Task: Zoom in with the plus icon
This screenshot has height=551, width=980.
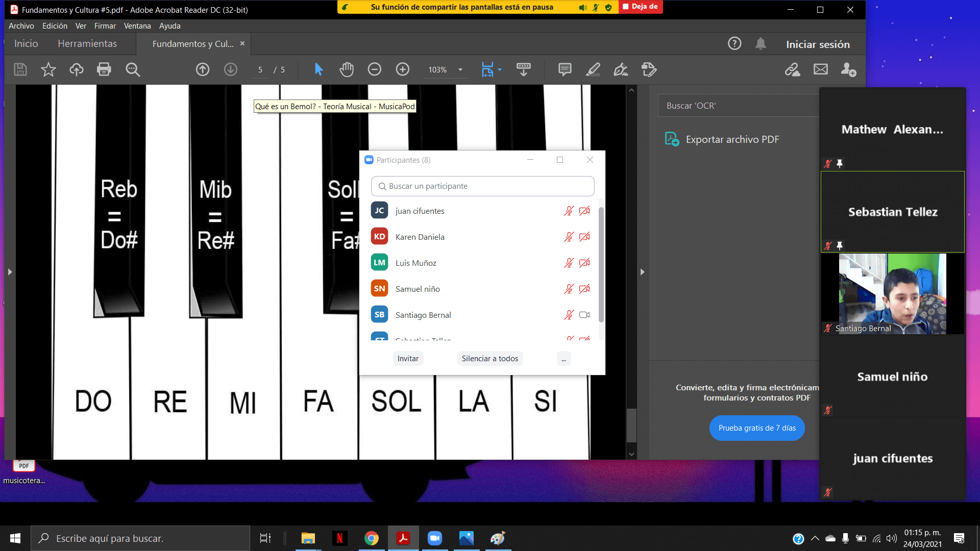Action: click(403, 69)
